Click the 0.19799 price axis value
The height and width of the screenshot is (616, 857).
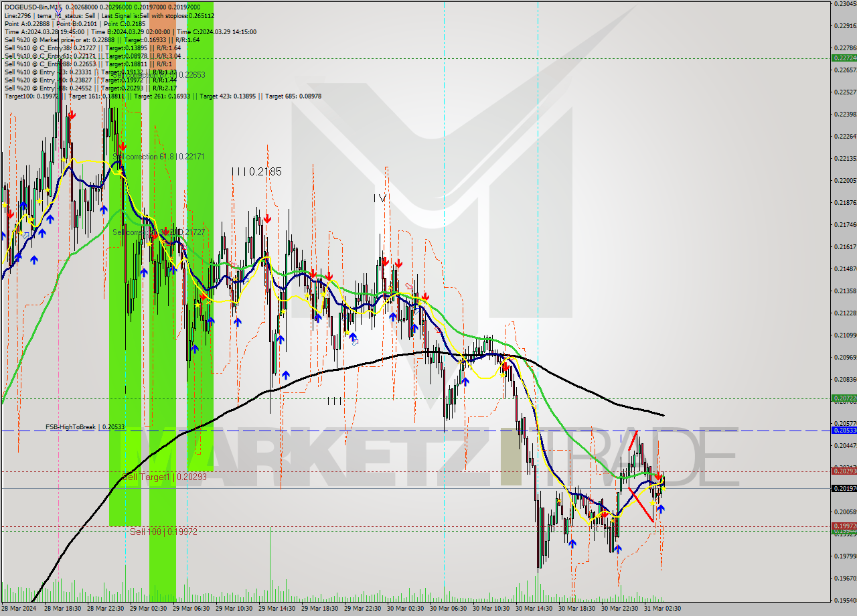coord(846,556)
